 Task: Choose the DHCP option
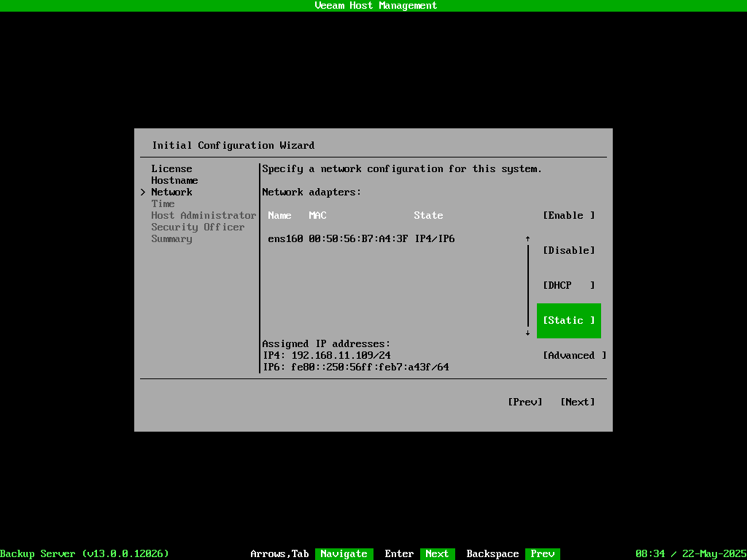[x=569, y=285]
